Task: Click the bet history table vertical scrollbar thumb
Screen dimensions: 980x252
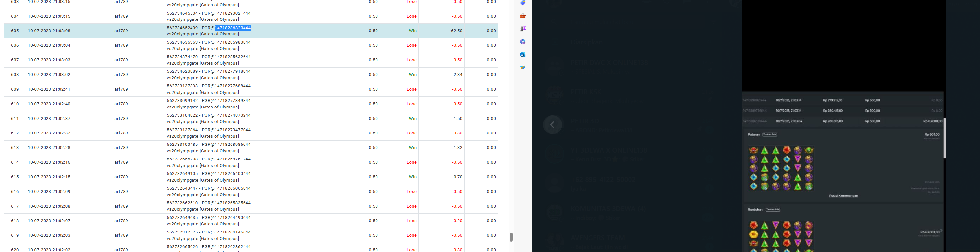Action: pyautogui.click(x=511, y=237)
